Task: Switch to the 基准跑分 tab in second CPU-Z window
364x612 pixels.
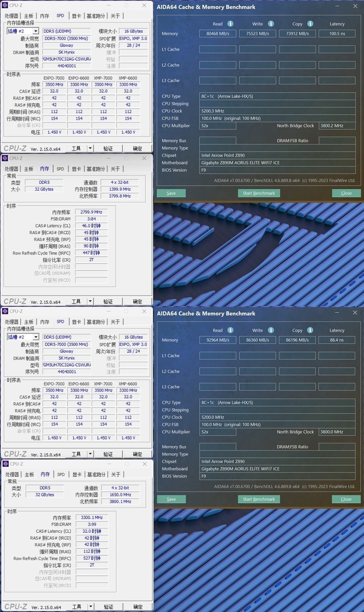Action: tap(96, 168)
